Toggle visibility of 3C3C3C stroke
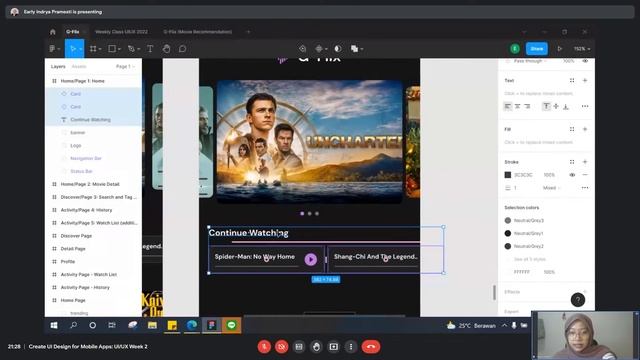Viewport: 640px width, 360px height. [x=572, y=175]
